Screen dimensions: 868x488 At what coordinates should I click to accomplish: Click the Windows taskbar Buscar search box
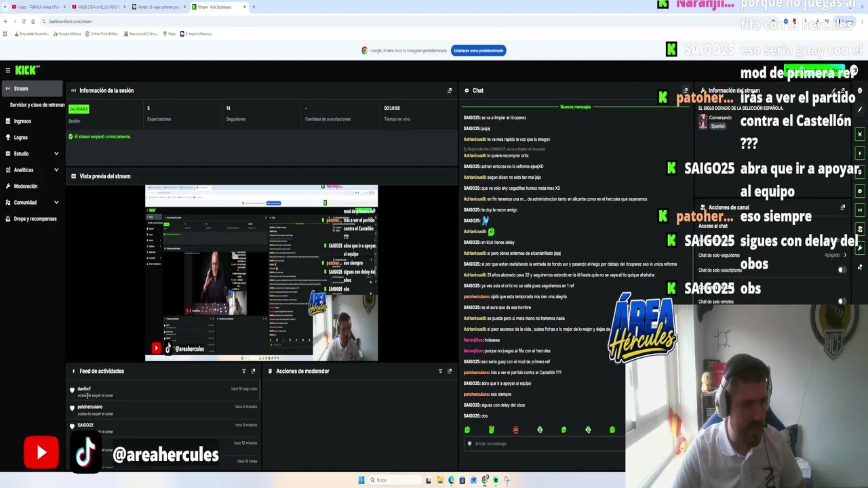coord(393,480)
